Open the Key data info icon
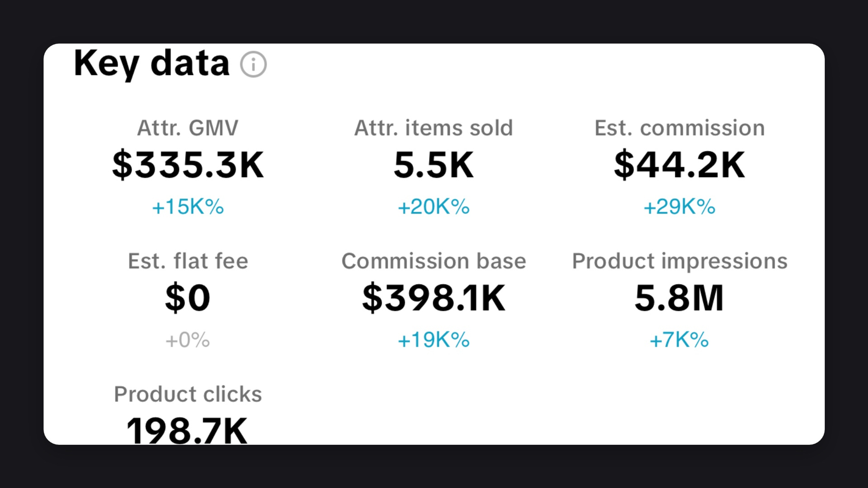Image resolution: width=868 pixels, height=488 pixels. coord(253,64)
